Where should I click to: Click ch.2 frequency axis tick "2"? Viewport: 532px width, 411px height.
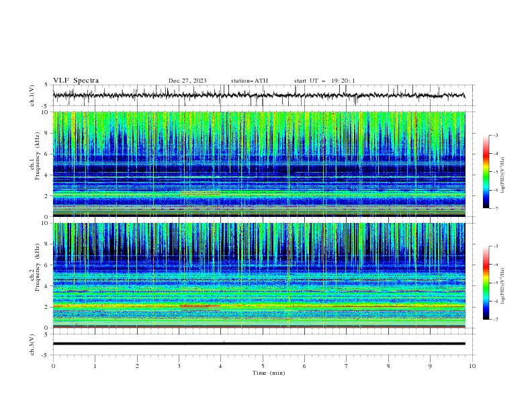point(47,307)
